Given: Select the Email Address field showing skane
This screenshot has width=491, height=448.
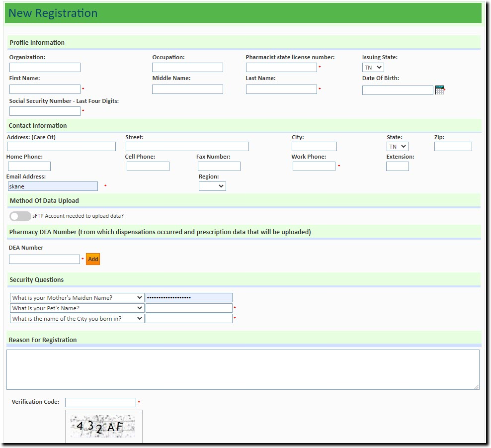Looking at the screenshot, I should coord(53,186).
